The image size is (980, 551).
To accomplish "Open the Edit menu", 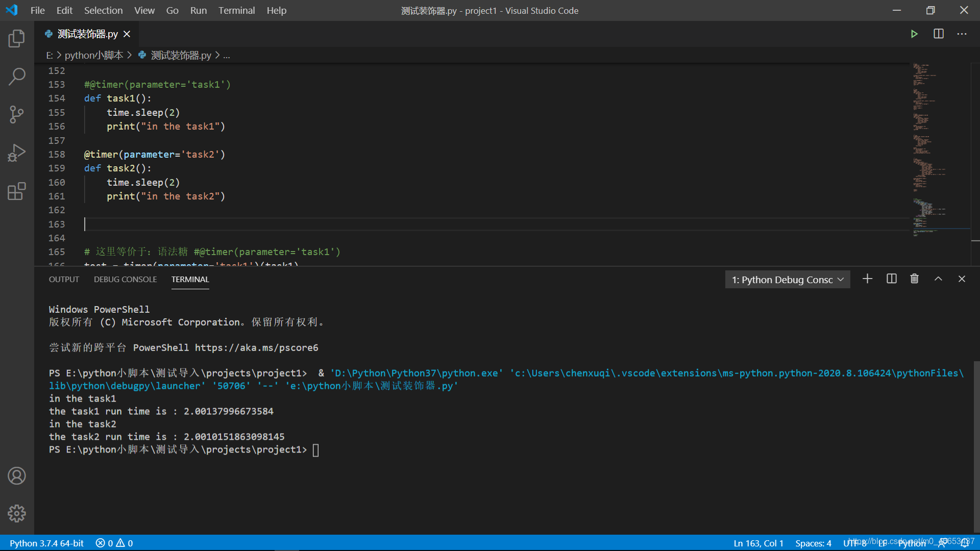I will [x=64, y=10].
